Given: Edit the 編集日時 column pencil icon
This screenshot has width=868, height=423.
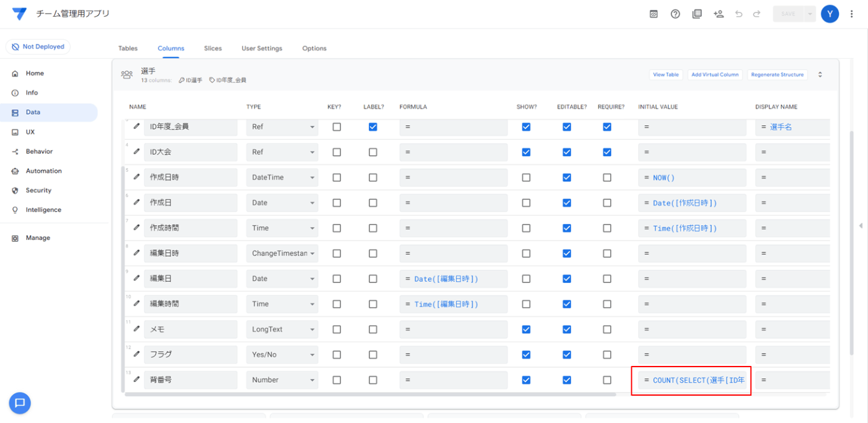Looking at the screenshot, I should 136,253.
